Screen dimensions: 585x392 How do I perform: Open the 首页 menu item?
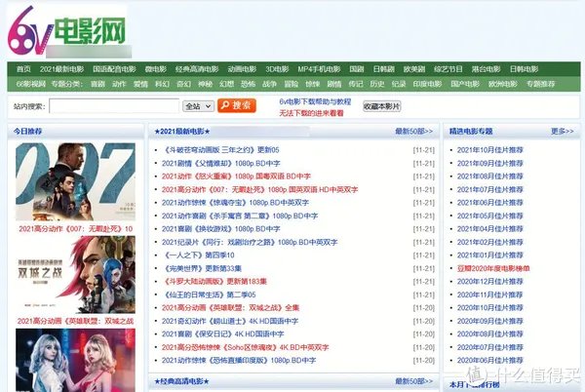23,69
